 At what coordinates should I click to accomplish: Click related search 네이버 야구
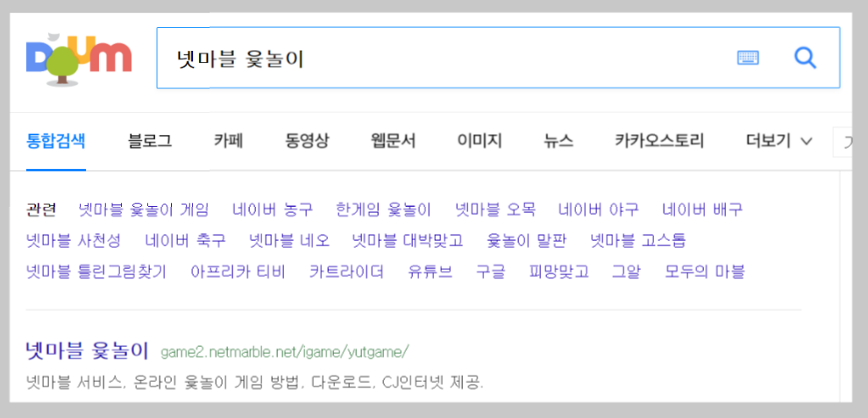click(599, 209)
